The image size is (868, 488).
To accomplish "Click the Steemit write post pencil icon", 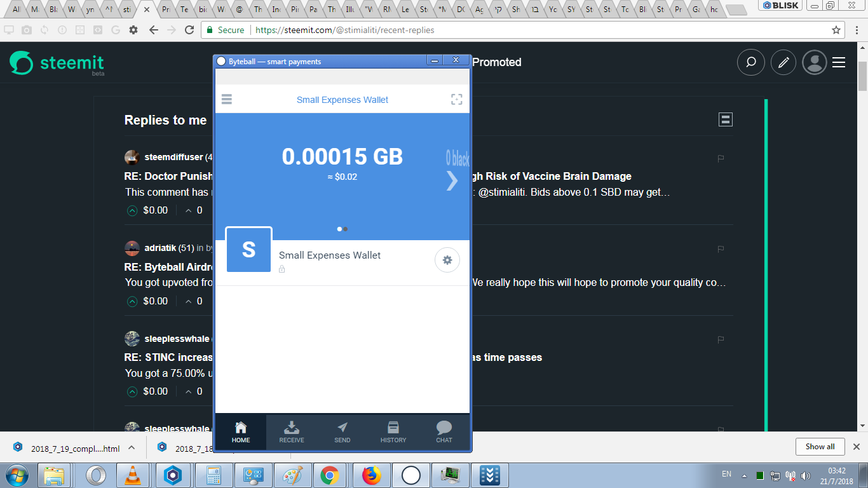I will pyautogui.click(x=784, y=62).
